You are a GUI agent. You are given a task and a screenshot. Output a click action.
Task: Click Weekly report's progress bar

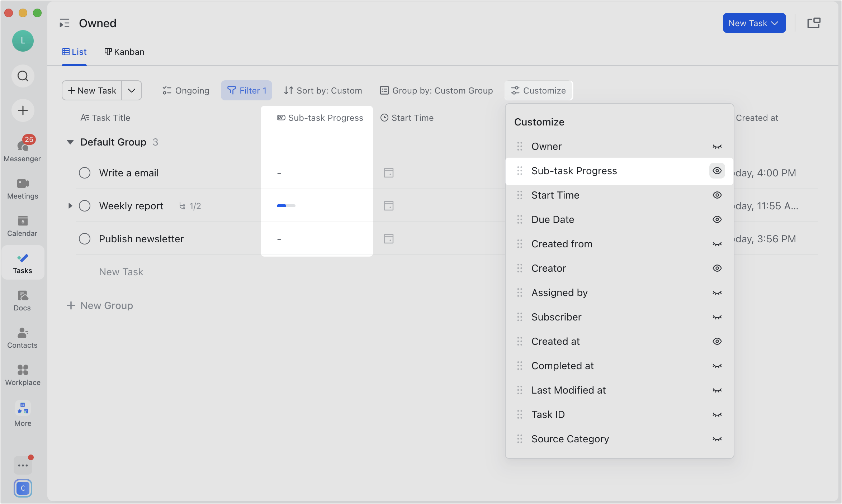286,206
